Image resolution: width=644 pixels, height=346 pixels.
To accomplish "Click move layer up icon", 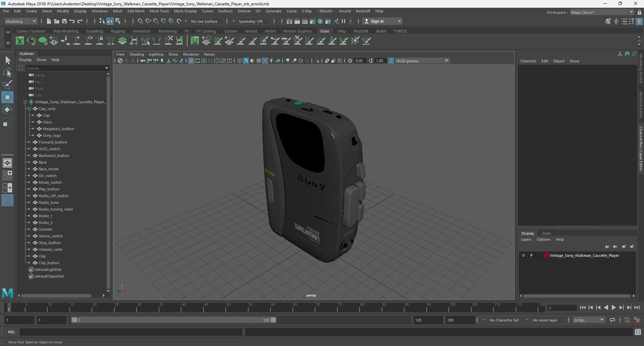I will (x=607, y=246).
